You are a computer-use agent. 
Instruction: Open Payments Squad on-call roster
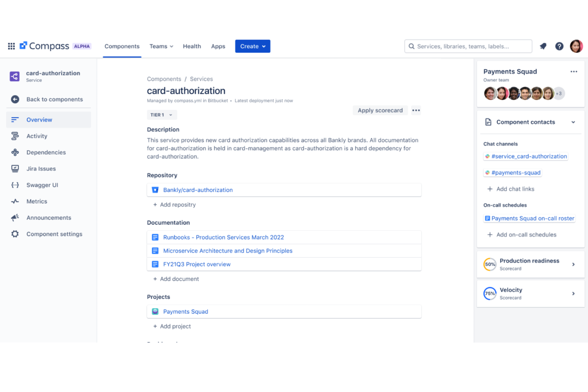click(532, 218)
